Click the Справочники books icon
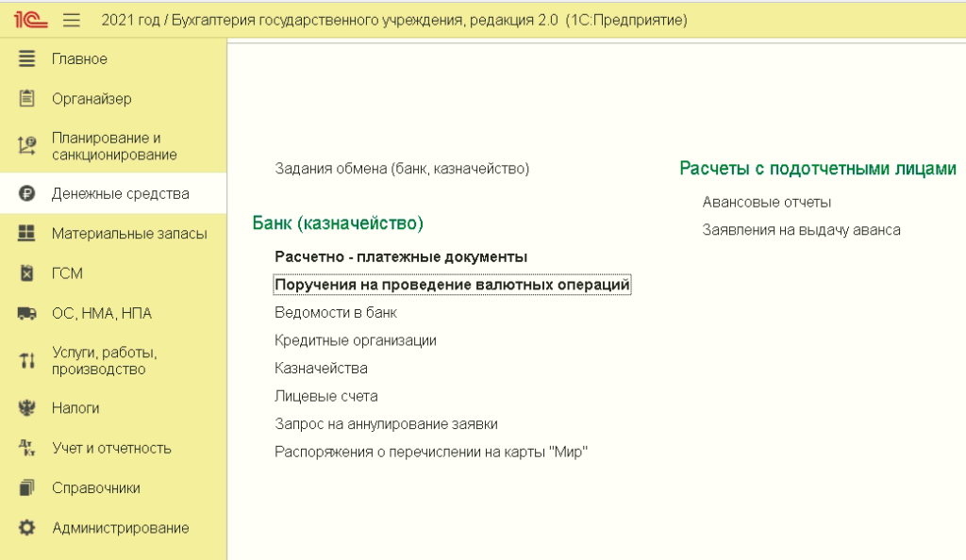Viewport: 966px width, 560px height. click(x=27, y=488)
